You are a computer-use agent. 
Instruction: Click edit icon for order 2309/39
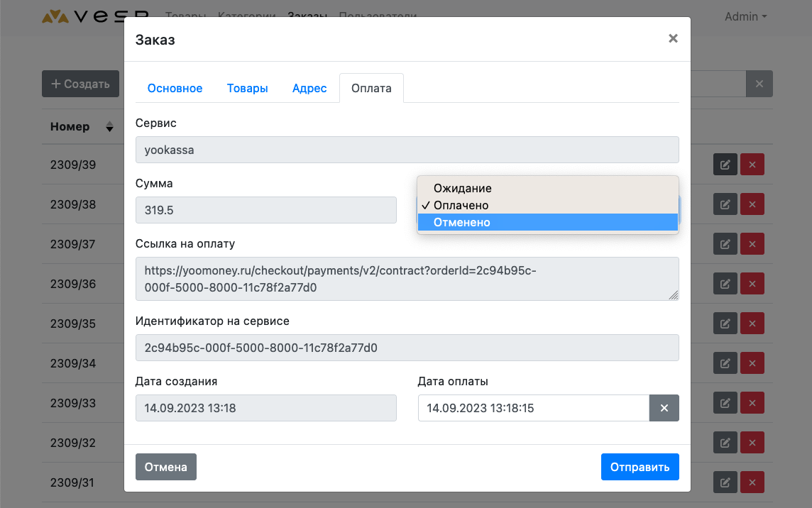tap(725, 165)
